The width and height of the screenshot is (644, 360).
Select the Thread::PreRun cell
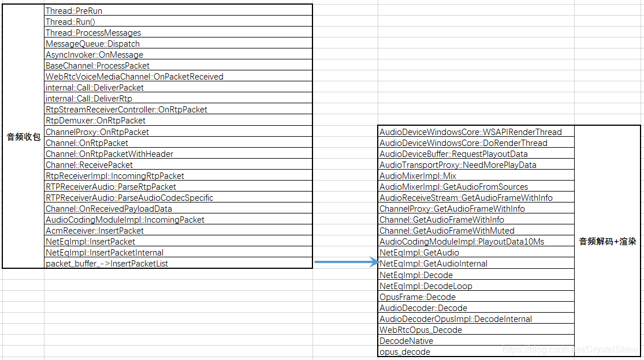tap(178, 10)
